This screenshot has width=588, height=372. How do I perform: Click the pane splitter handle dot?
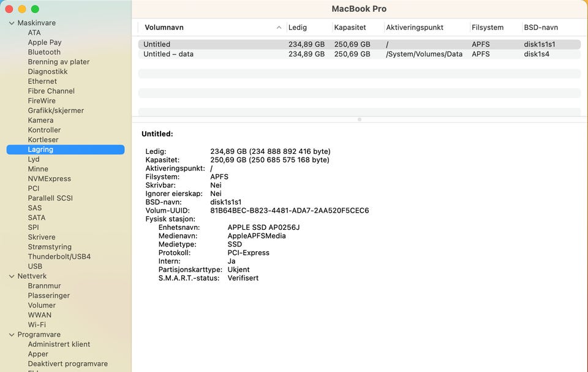360,120
